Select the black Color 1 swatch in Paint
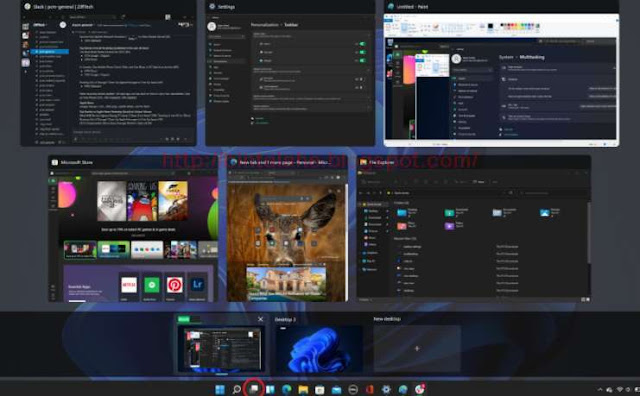The width and height of the screenshot is (640, 396). coord(491,27)
